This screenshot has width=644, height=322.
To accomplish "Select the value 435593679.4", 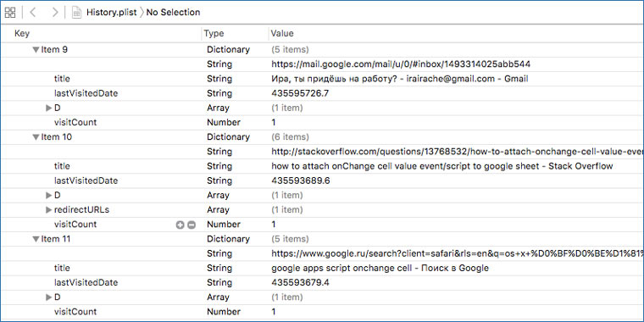I will (300, 282).
